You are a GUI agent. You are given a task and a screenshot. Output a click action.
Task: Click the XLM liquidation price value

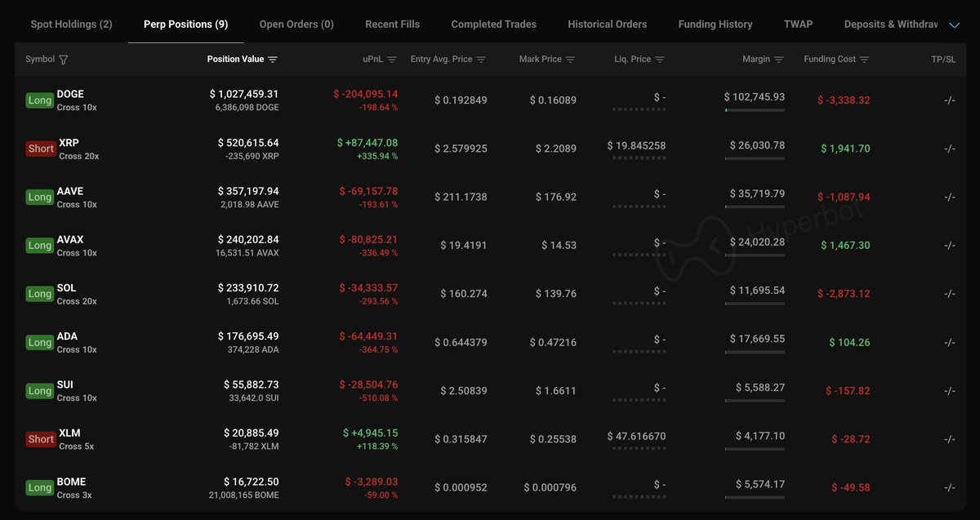(x=636, y=437)
